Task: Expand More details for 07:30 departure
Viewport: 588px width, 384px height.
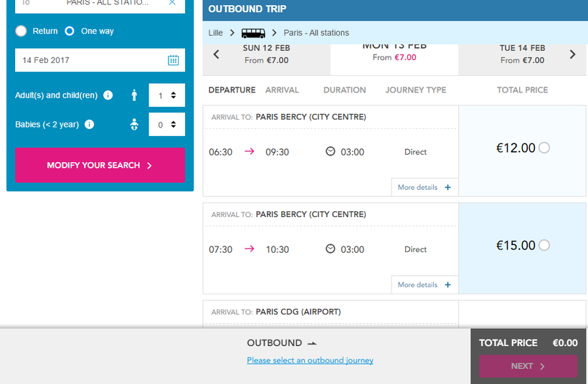Action: (425, 284)
